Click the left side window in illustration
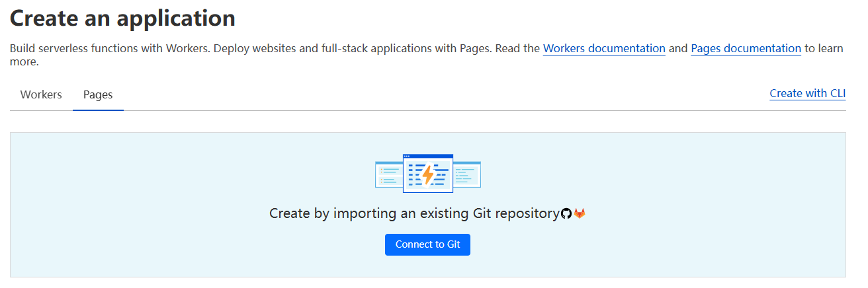The image size is (868, 288). point(388,174)
